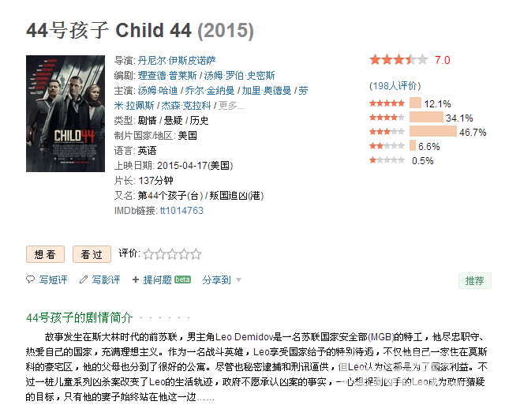505x420 pixels.
Task: Expand the 分享到 dropdown arrow
Action: pos(238,279)
